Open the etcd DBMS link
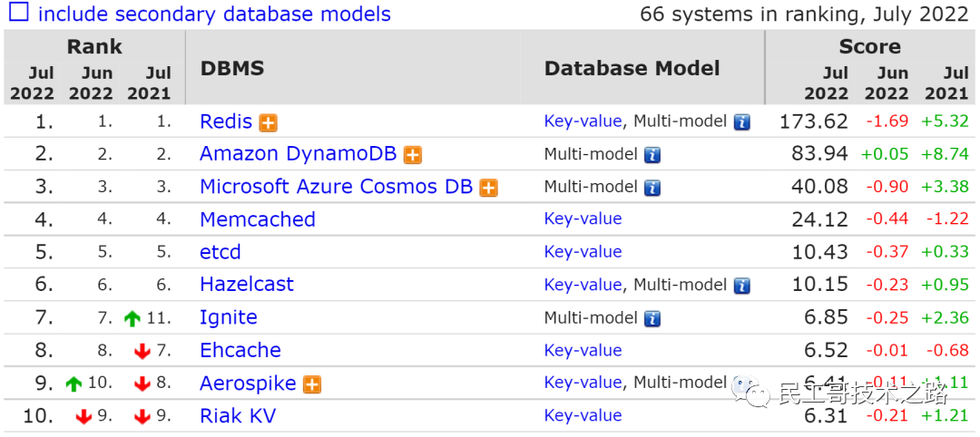 [x=220, y=252]
